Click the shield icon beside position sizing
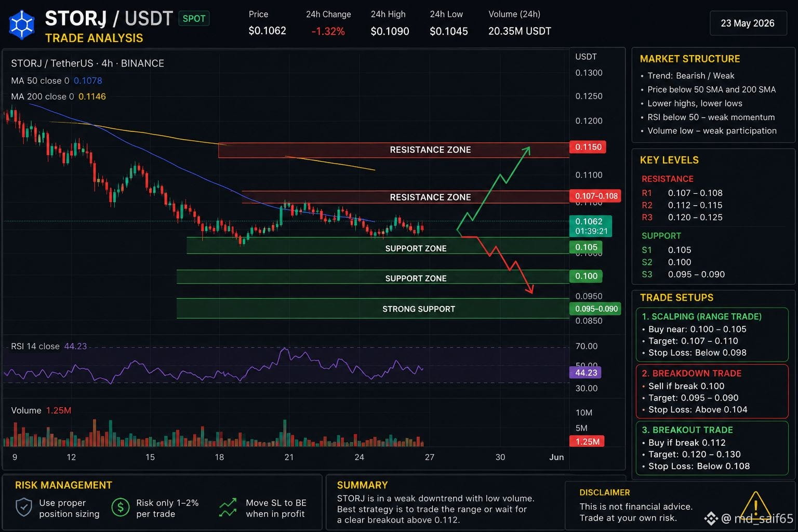798x532 pixels. pos(24,507)
